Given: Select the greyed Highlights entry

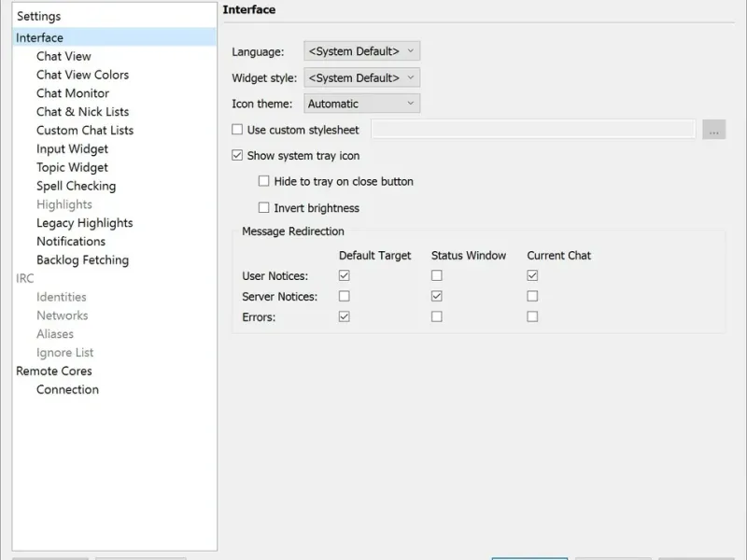Looking at the screenshot, I should point(63,204).
